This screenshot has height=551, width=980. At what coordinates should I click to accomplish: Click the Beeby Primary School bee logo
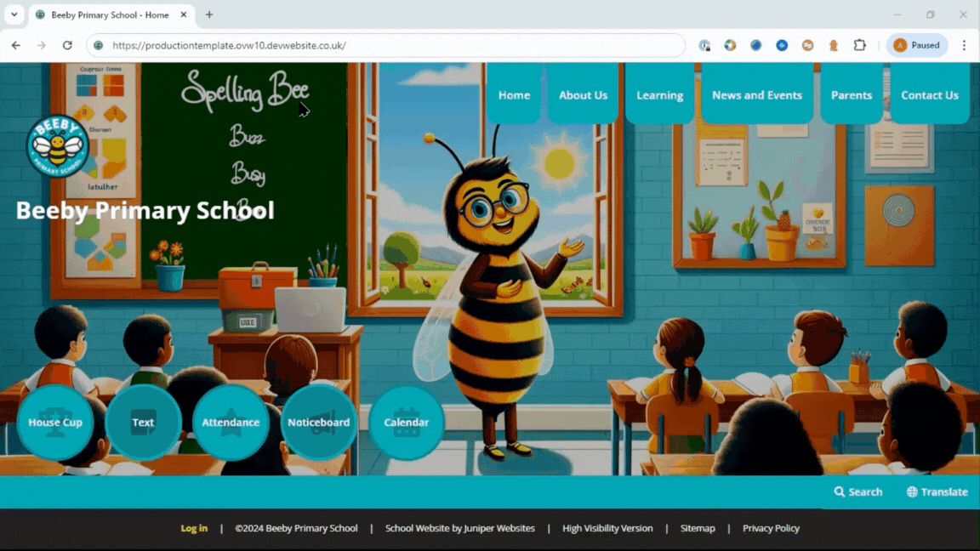[x=57, y=146]
